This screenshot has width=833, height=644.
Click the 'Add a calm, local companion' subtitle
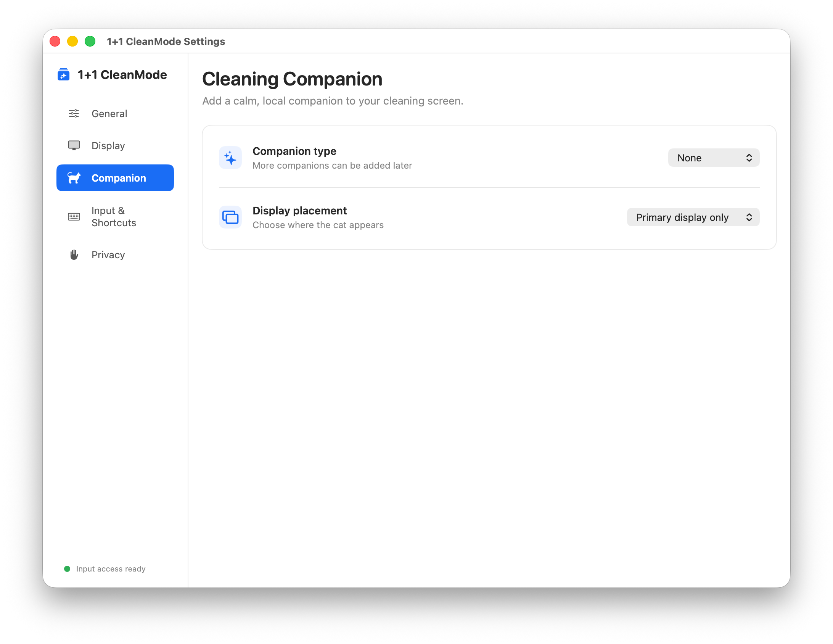(333, 101)
